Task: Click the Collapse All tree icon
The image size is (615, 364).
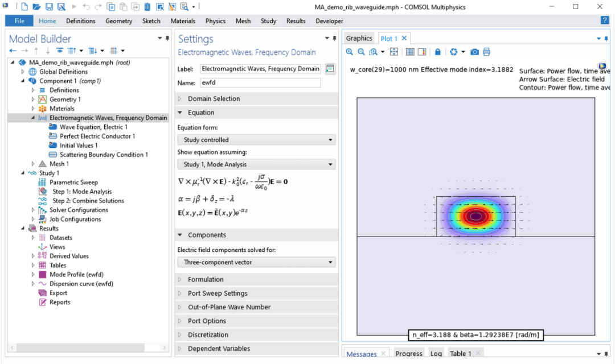Action: 71,51
